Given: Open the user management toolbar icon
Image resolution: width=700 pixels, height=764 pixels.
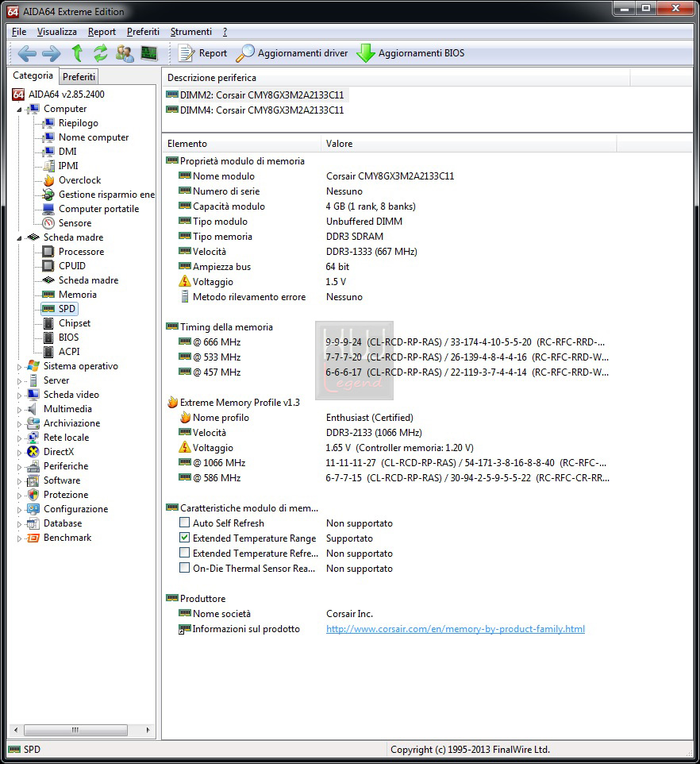Looking at the screenshot, I should (x=125, y=53).
